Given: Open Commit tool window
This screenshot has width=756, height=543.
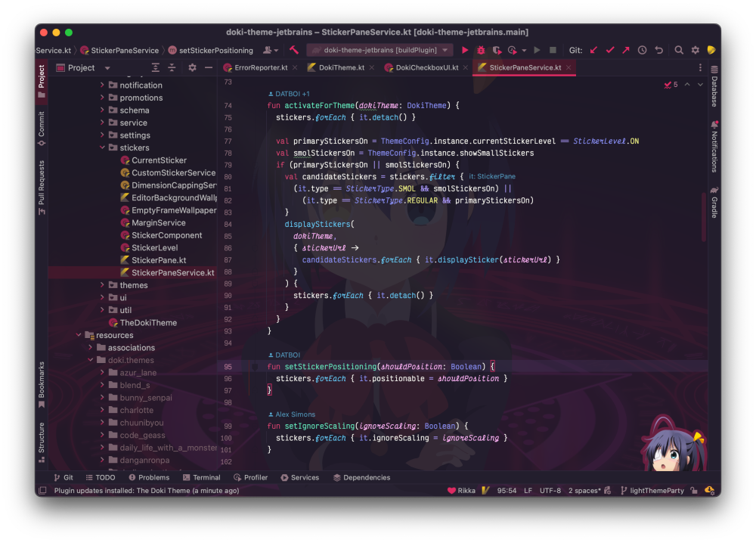Looking at the screenshot, I should pos(42,129).
